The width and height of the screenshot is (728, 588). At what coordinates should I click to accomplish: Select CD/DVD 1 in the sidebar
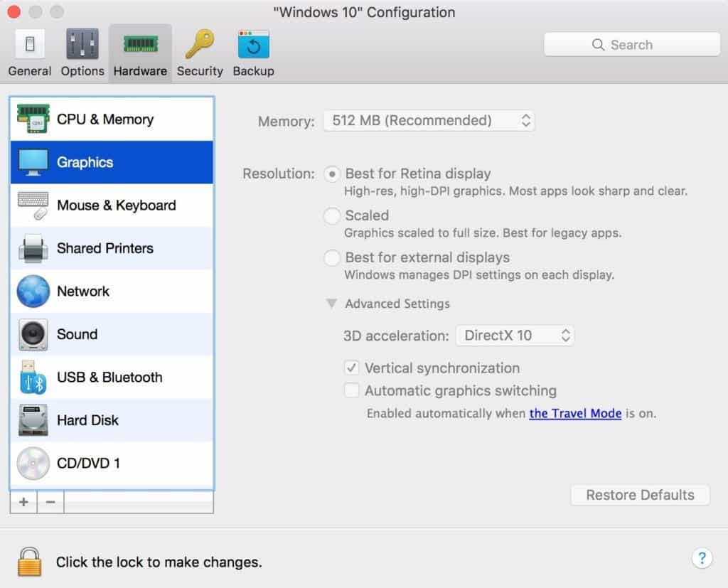(x=112, y=463)
